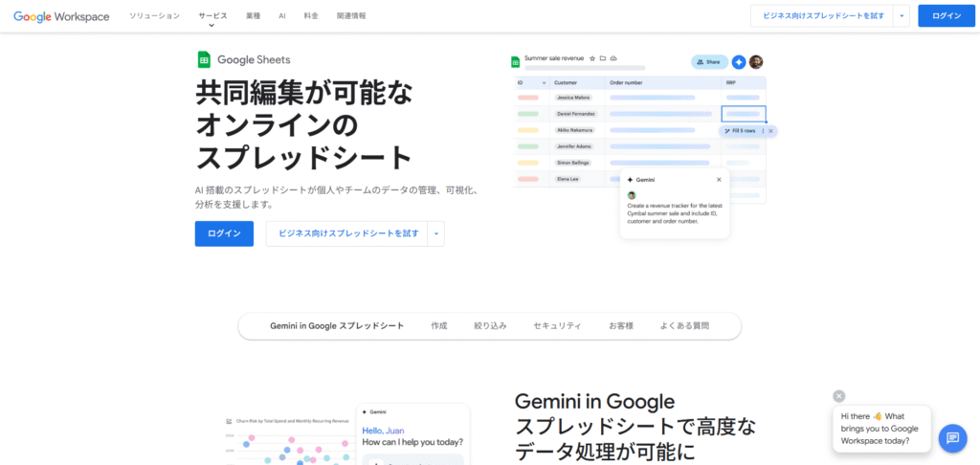Click the green Google Sheets icon beside the heading
Image resolution: width=980 pixels, height=465 pixels.
[204, 60]
